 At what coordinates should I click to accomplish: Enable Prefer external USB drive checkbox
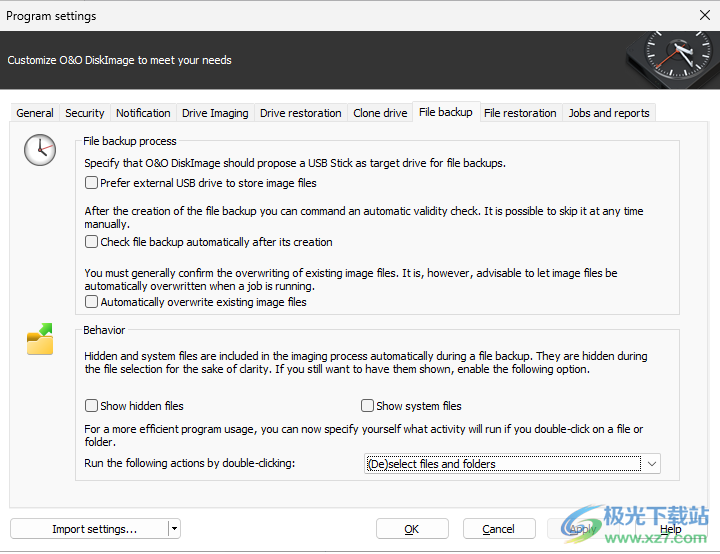pos(92,183)
